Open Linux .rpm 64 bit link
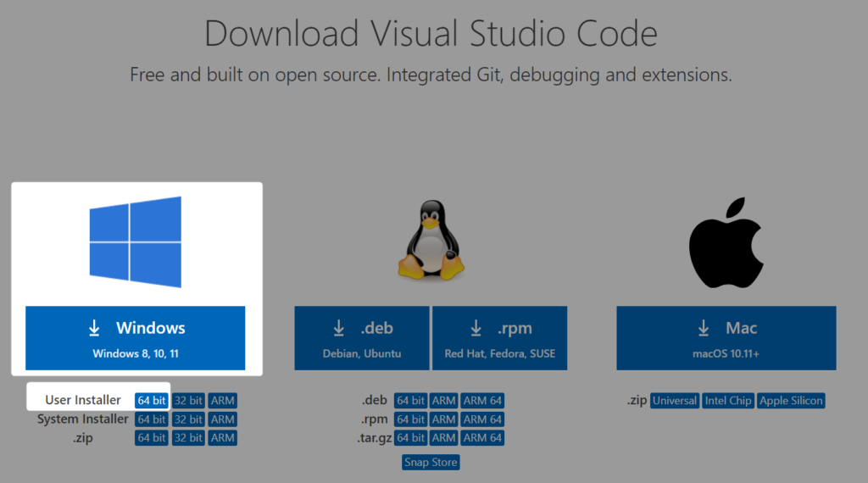 pyautogui.click(x=411, y=419)
